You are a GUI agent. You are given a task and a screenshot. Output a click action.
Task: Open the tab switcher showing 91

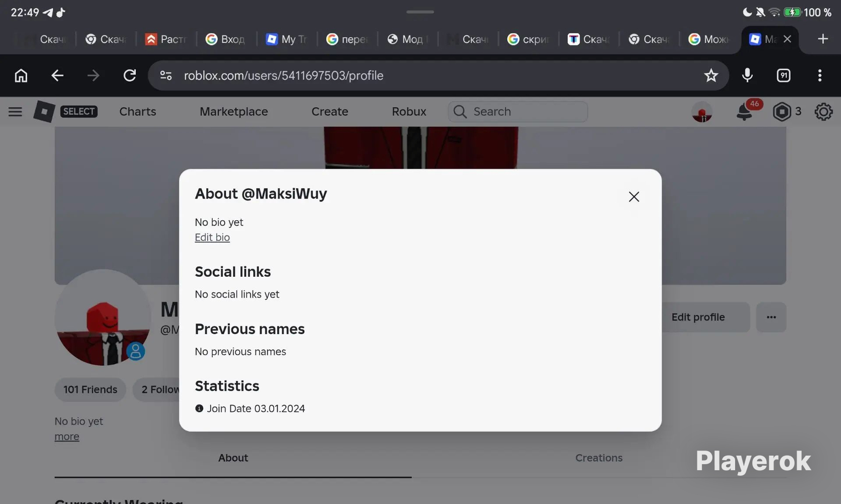coord(784,76)
